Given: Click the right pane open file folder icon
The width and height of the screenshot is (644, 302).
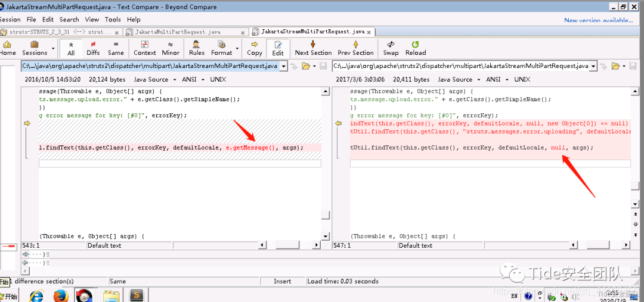Looking at the screenshot, I should pyautogui.click(x=615, y=66).
